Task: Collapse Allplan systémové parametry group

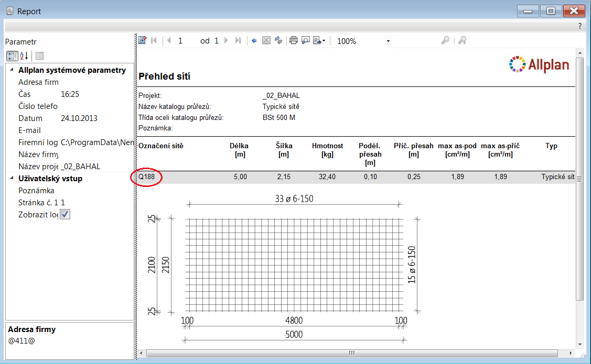Action: coord(12,70)
